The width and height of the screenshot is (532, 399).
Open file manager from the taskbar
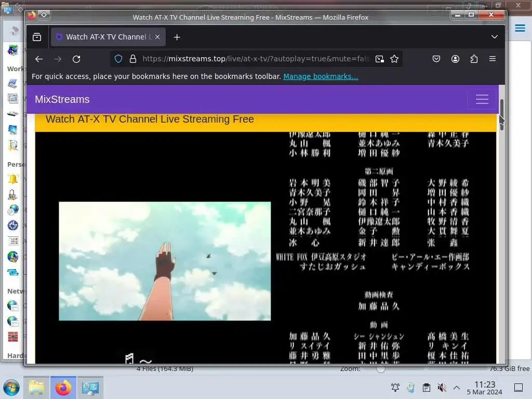pyautogui.click(x=36, y=388)
